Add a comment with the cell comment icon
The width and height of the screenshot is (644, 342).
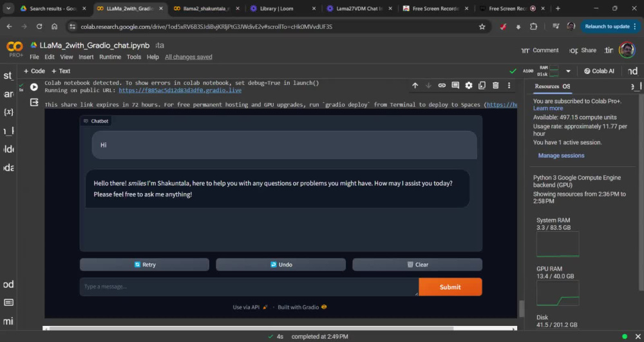(455, 86)
